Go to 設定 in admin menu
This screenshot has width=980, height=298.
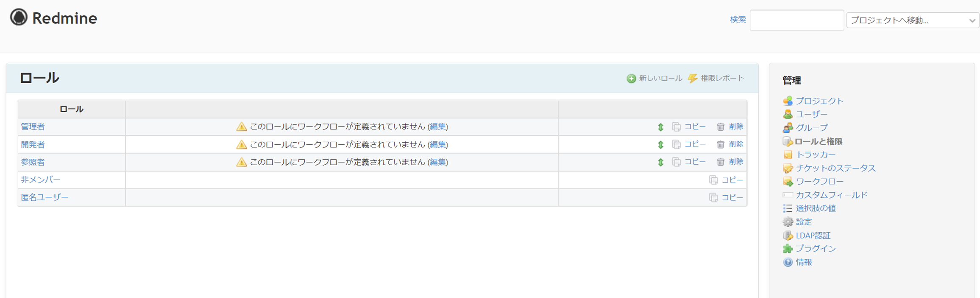click(x=804, y=222)
